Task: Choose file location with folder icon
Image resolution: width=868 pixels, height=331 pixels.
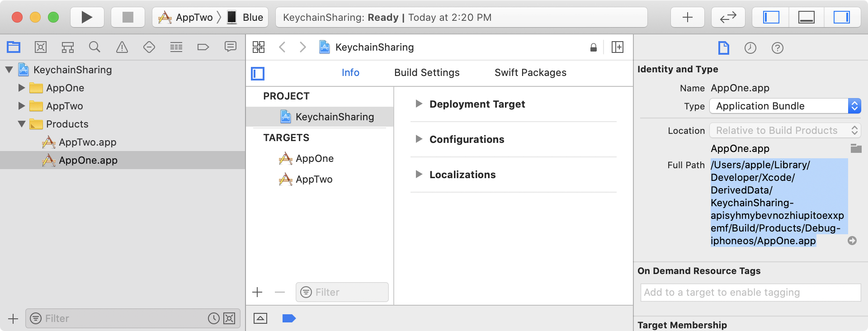Action: point(856,148)
